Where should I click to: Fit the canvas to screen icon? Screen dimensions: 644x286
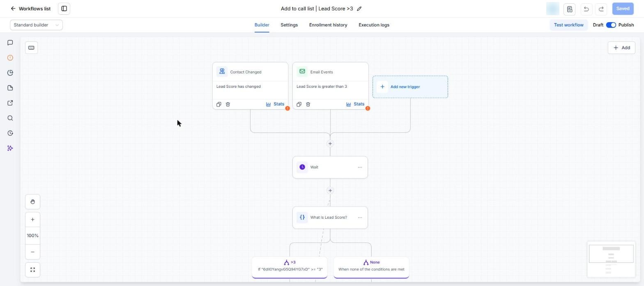(32, 270)
